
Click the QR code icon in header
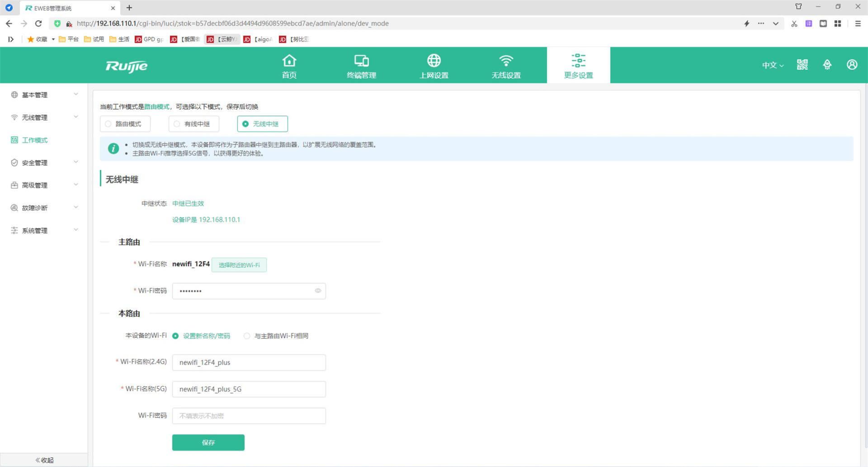click(802, 65)
